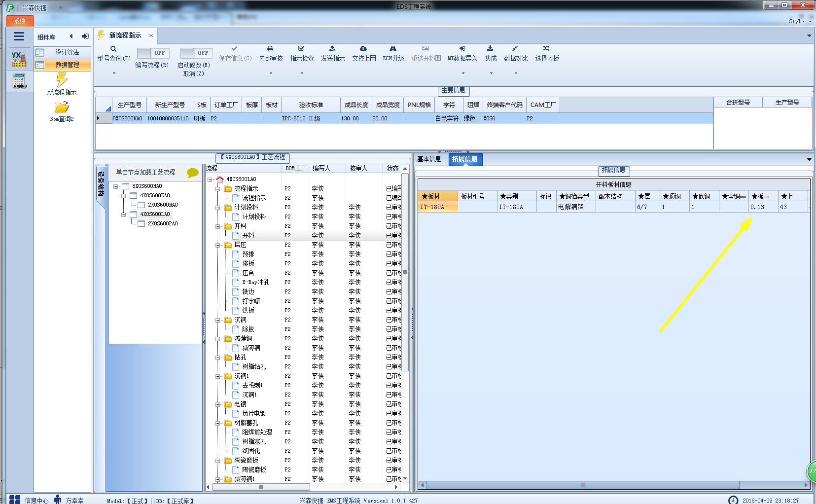Collapse the 8X0S600HA0 tree node
The image size is (816, 504).
(116, 186)
